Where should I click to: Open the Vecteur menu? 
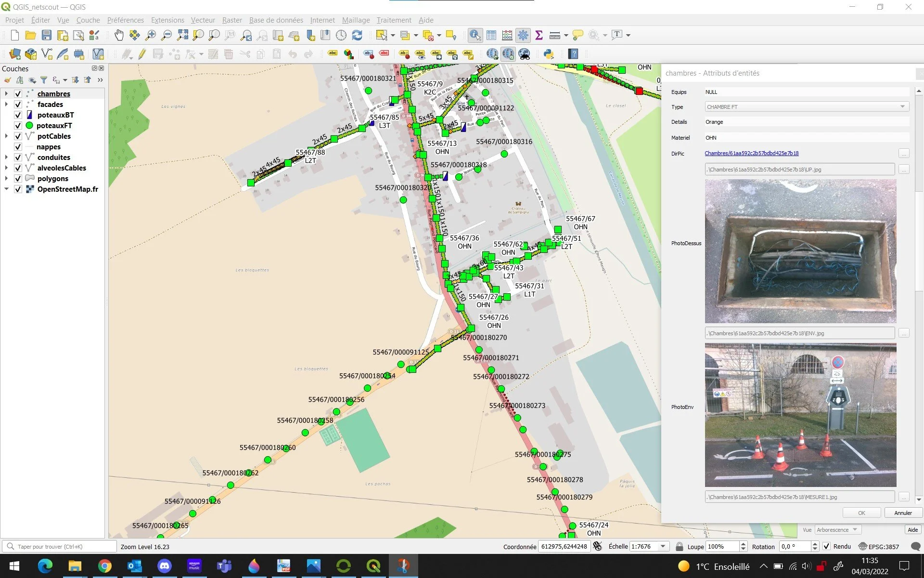click(203, 20)
